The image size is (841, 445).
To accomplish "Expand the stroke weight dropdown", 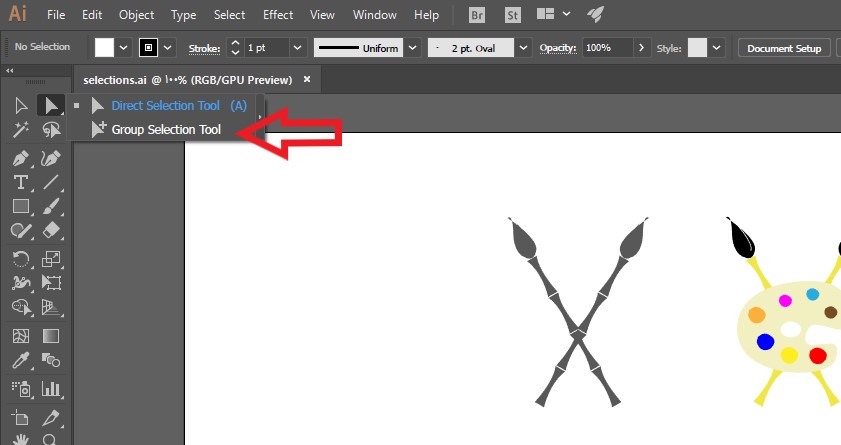I will (297, 48).
